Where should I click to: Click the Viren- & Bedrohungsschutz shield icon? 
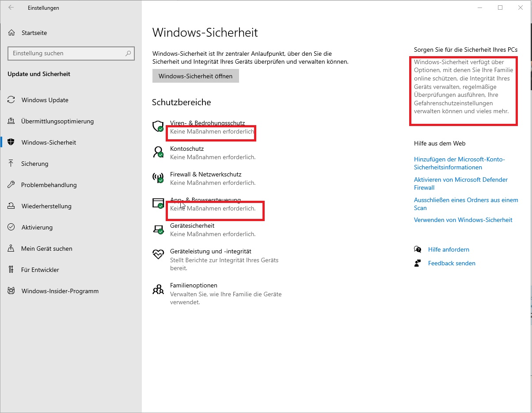(158, 126)
